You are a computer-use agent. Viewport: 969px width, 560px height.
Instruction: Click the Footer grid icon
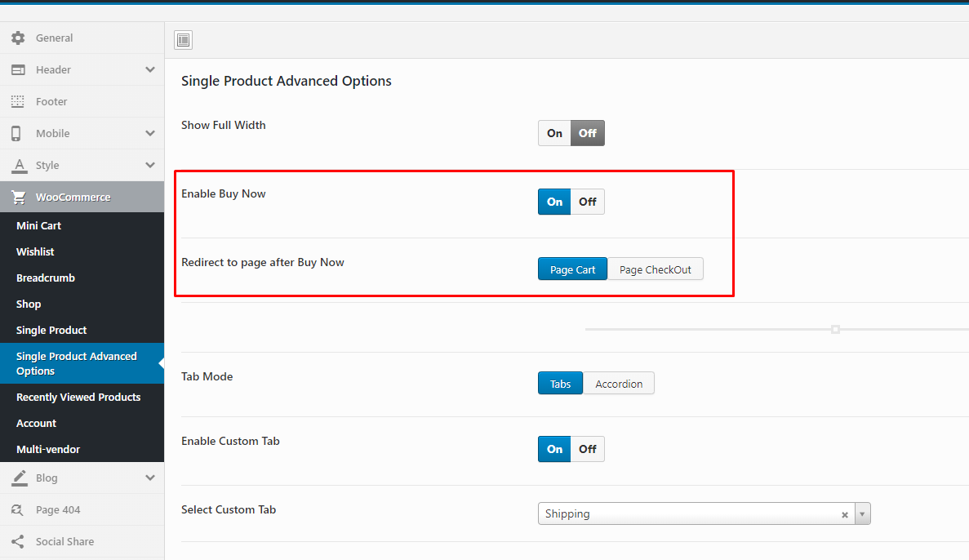click(x=18, y=101)
